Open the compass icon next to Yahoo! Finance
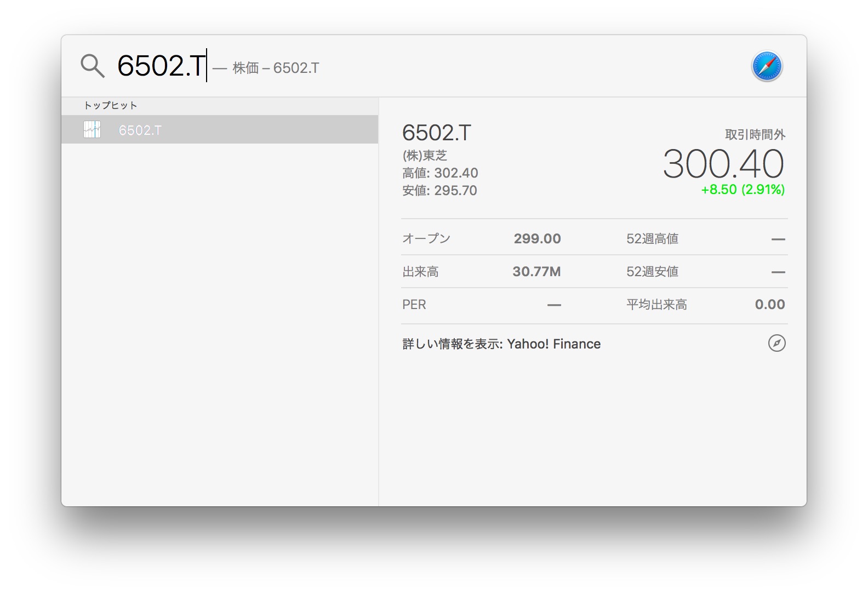Screen dimensions: 868x594 pyautogui.click(x=776, y=343)
